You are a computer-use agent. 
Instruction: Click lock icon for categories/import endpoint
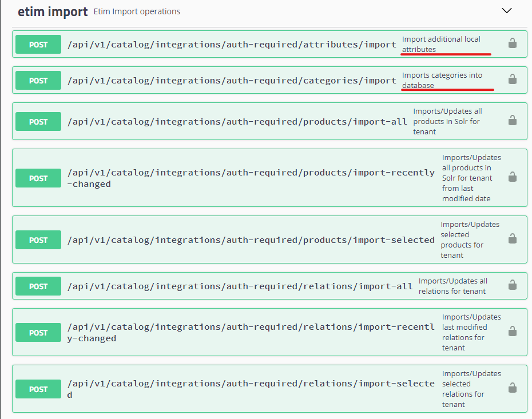(513, 79)
